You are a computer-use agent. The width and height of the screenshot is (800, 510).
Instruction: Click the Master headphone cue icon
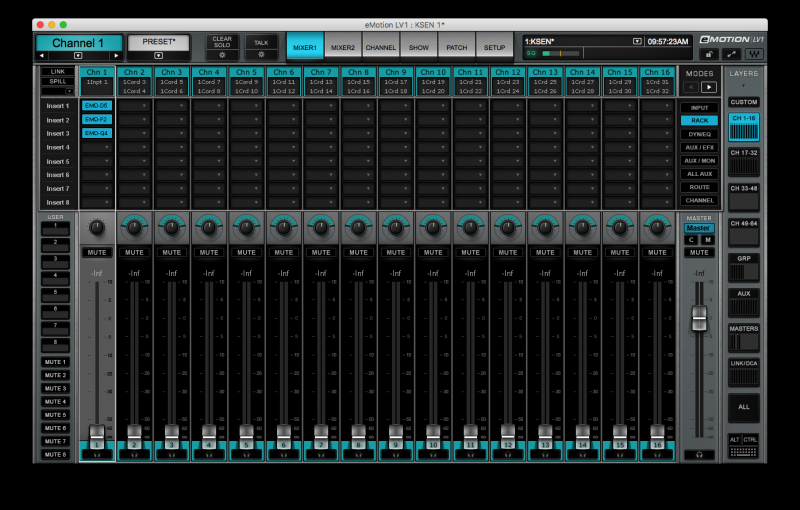tap(699, 454)
